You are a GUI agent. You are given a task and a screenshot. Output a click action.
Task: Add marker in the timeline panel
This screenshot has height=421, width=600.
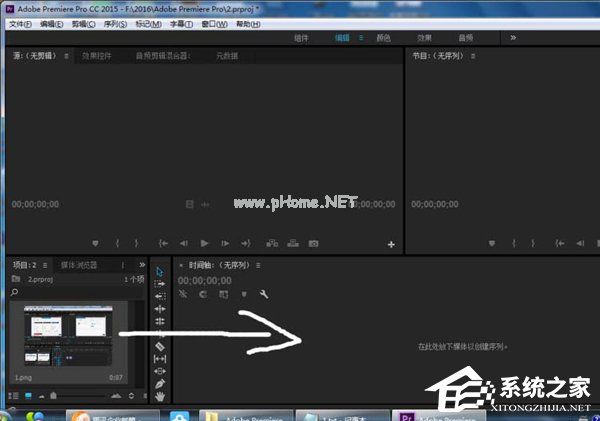[244, 294]
